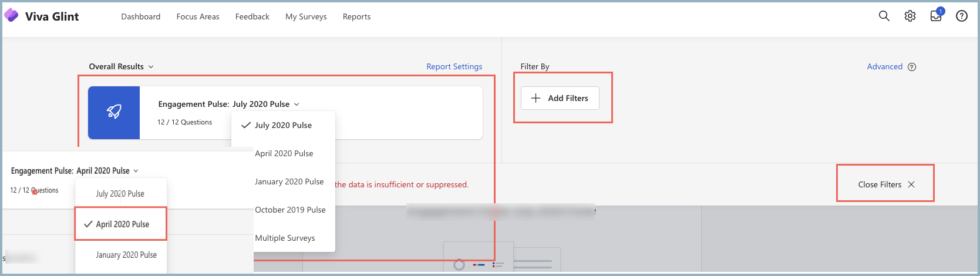980x276 pixels.
Task: Open the search magnifier icon
Action: pyautogui.click(x=884, y=16)
